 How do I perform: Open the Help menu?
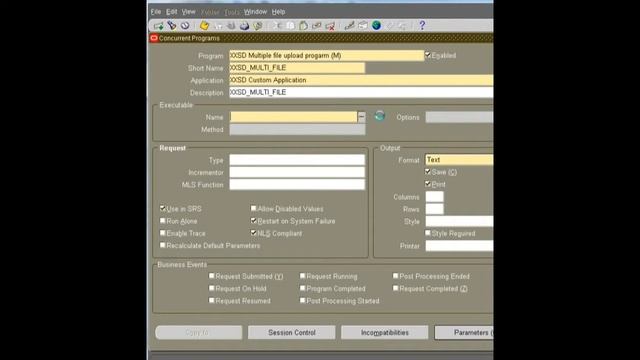(278, 12)
